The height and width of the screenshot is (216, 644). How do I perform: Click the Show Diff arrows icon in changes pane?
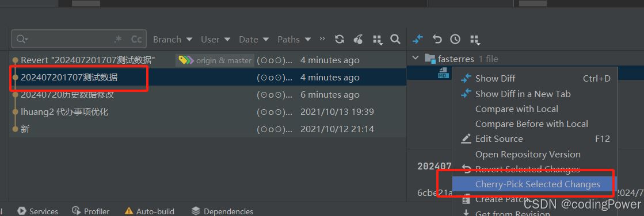click(418, 39)
